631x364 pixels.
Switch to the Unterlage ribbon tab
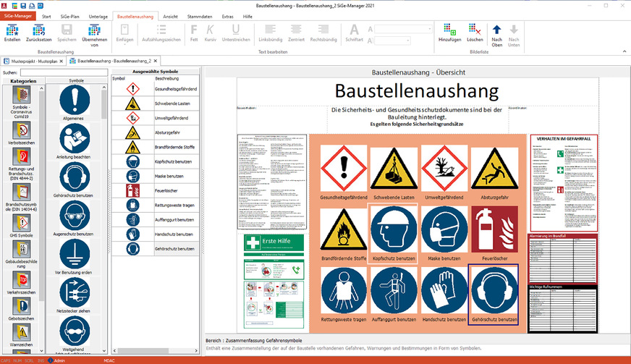click(98, 17)
